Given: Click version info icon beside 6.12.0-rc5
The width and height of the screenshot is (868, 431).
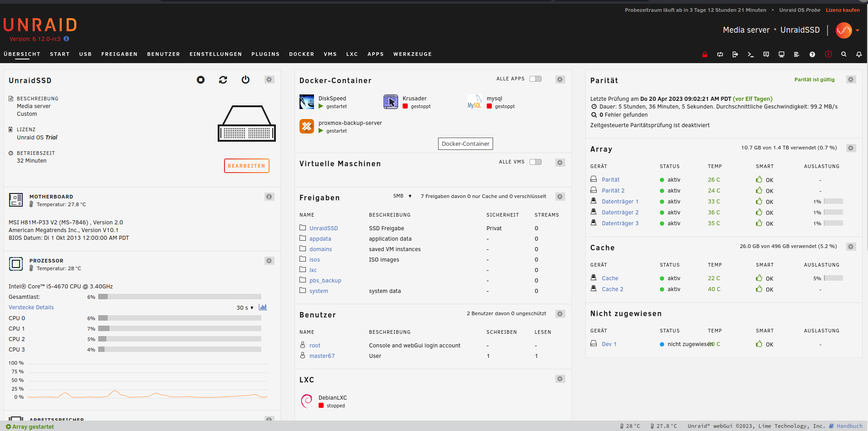Looking at the screenshot, I should pyautogui.click(x=66, y=39).
